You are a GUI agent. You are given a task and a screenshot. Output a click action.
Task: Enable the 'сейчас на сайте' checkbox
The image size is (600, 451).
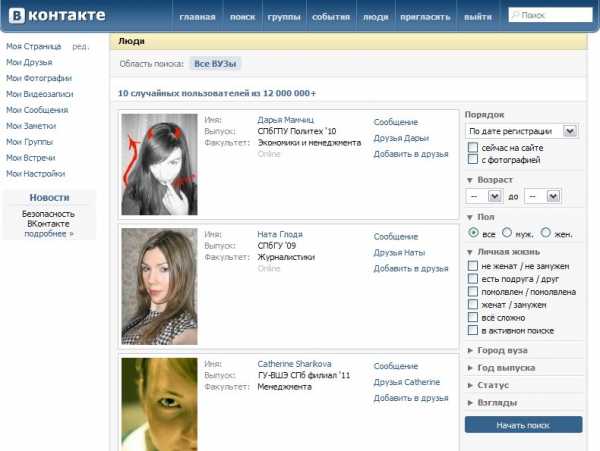[473, 147]
